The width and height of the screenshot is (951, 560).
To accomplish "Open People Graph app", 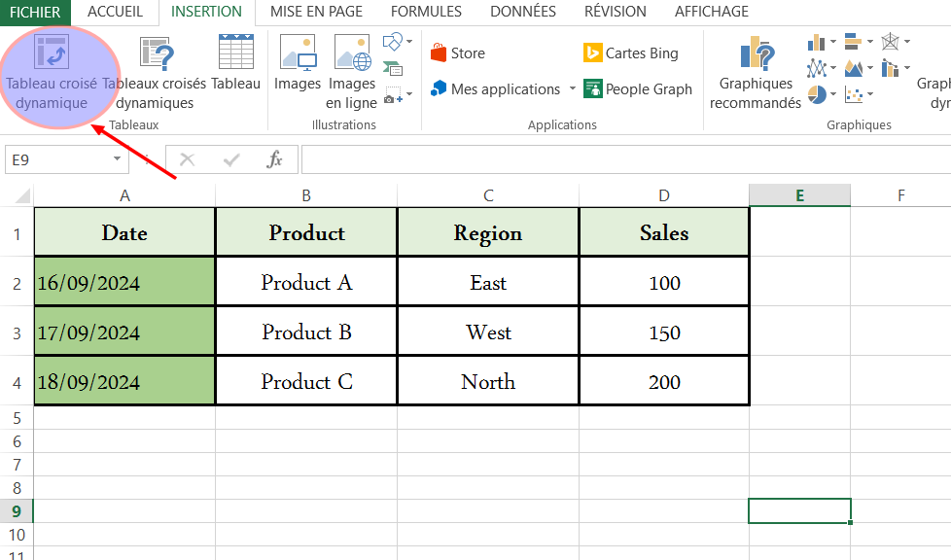I will coord(637,89).
